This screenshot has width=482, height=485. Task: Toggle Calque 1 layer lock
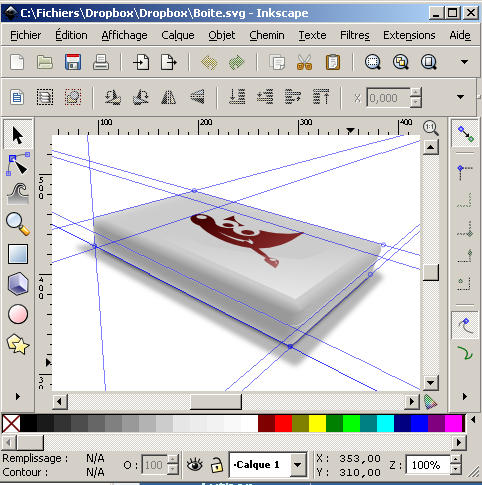pyautogui.click(x=217, y=464)
